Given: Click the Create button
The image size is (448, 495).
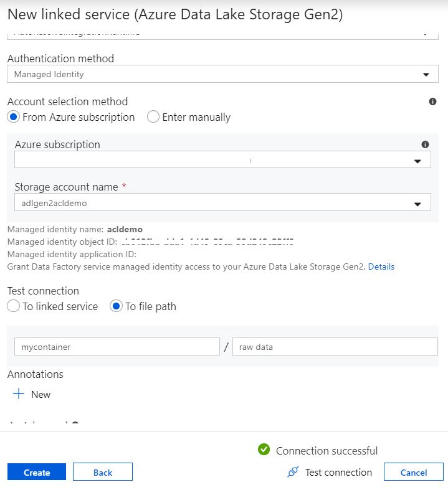Looking at the screenshot, I should point(37,472).
